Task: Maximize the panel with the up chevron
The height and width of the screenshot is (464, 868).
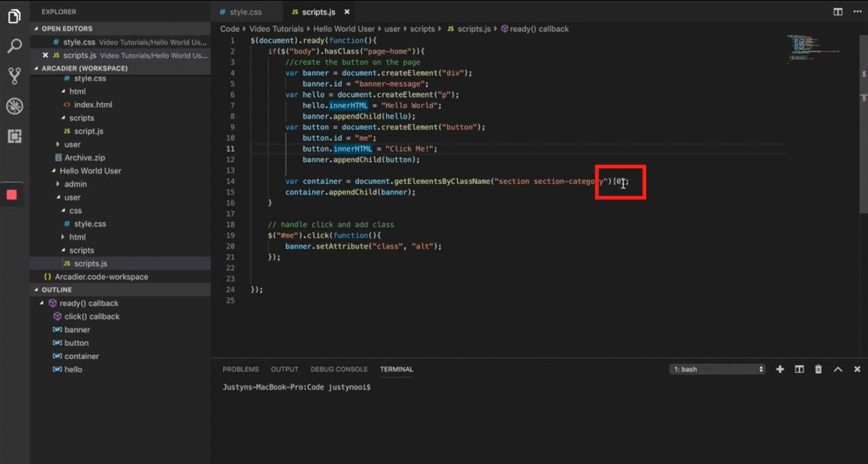Action: click(x=838, y=369)
